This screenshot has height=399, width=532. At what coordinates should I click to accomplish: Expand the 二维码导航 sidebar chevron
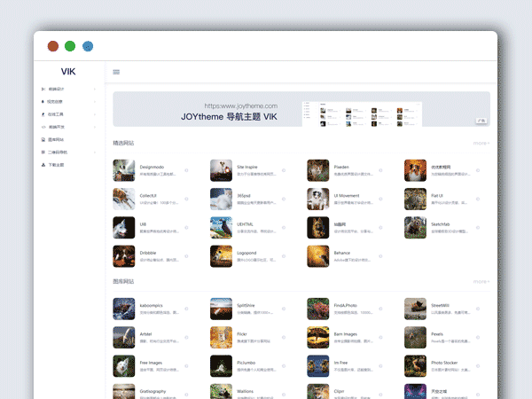(x=95, y=153)
